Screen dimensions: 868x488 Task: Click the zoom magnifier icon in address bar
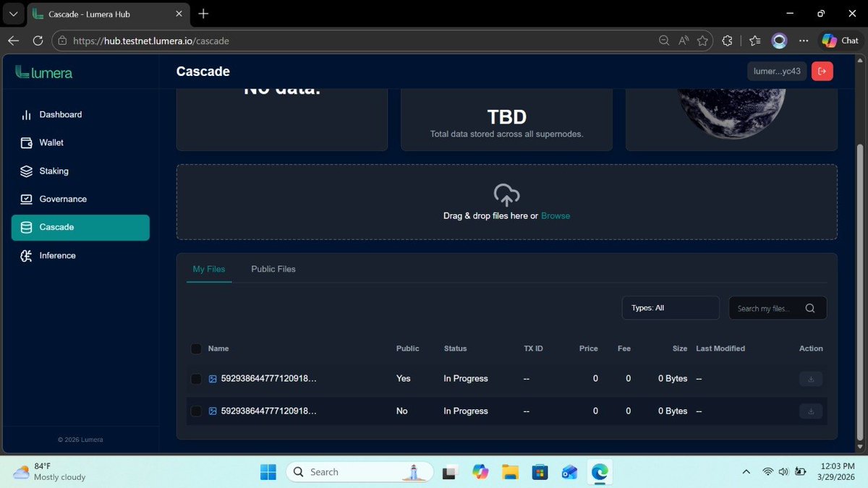(x=664, y=41)
